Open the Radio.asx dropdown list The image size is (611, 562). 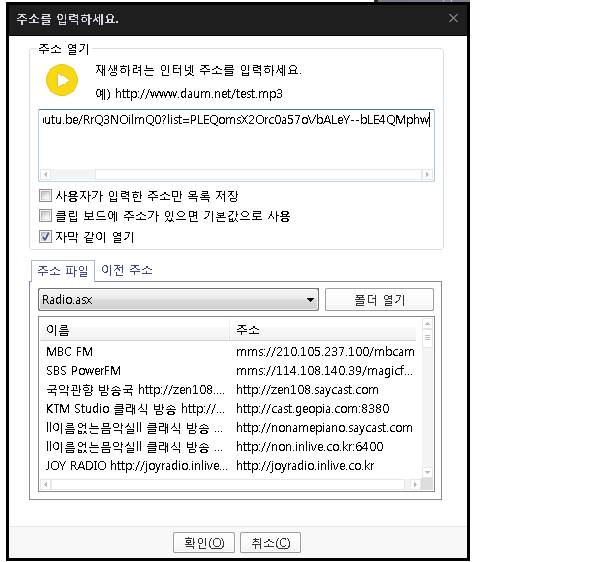[178, 300]
